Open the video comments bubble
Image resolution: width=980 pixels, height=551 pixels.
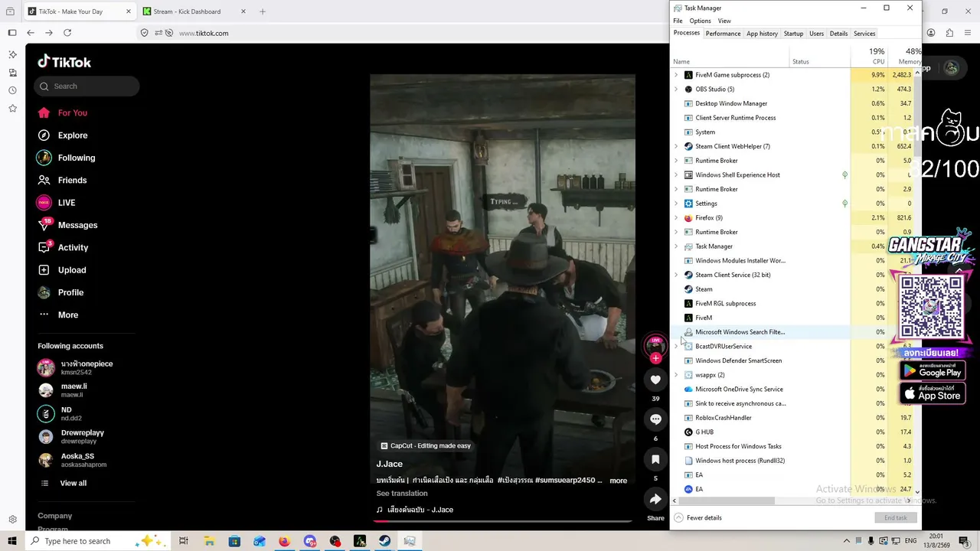tap(655, 419)
